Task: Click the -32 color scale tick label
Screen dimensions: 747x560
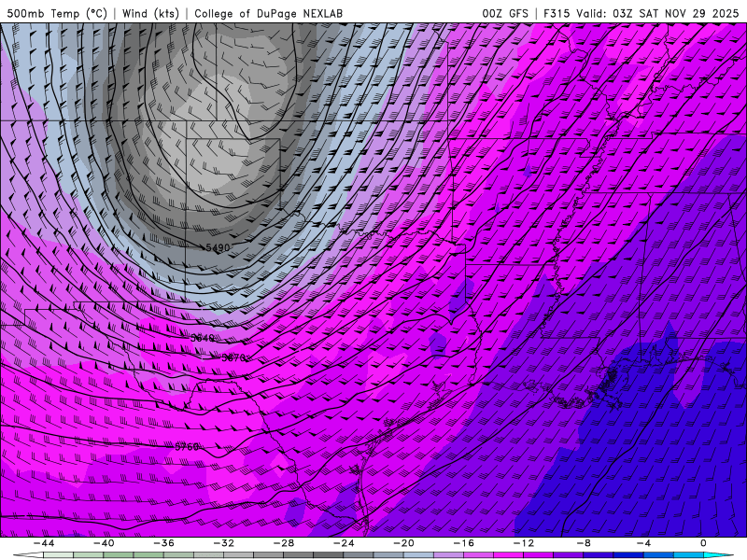Action: coord(223,543)
